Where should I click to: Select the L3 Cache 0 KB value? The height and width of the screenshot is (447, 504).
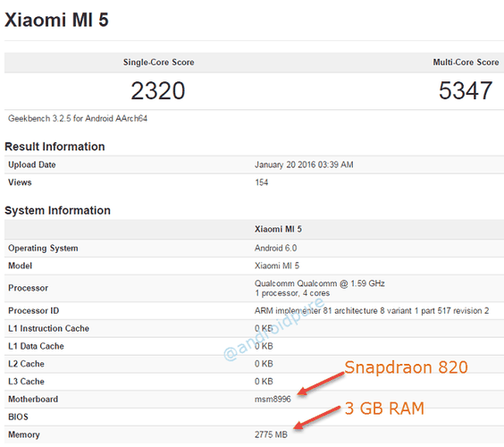point(264,382)
